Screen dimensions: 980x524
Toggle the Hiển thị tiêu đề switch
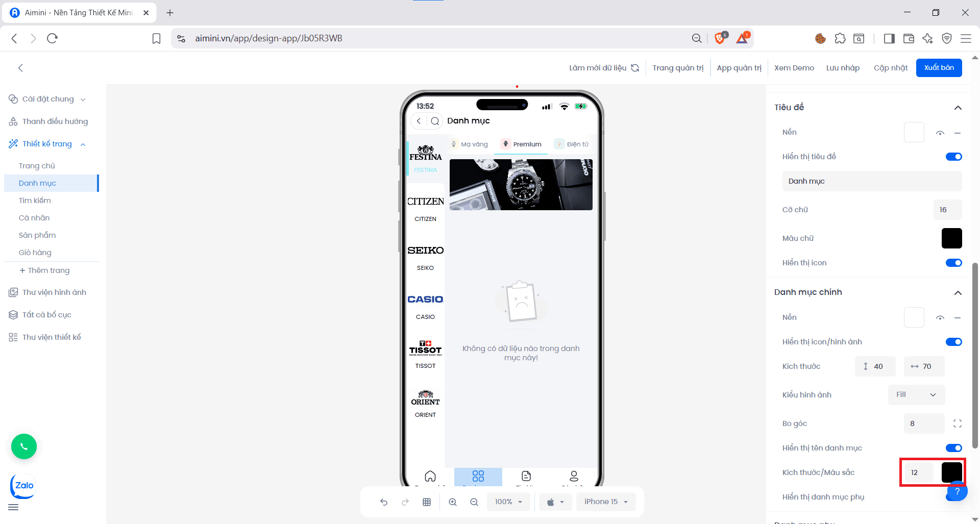(x=953, y=157)
